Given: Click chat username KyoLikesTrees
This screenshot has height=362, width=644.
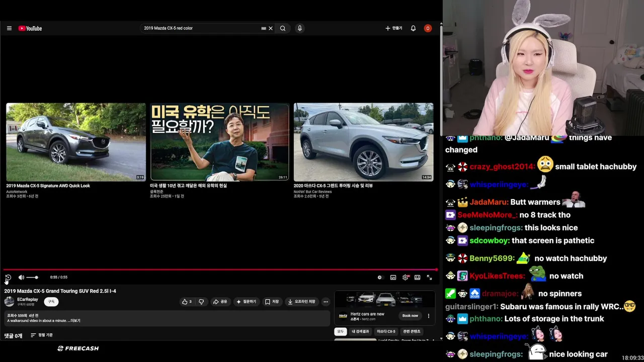Looking at the screenshot, I should 497,276.
